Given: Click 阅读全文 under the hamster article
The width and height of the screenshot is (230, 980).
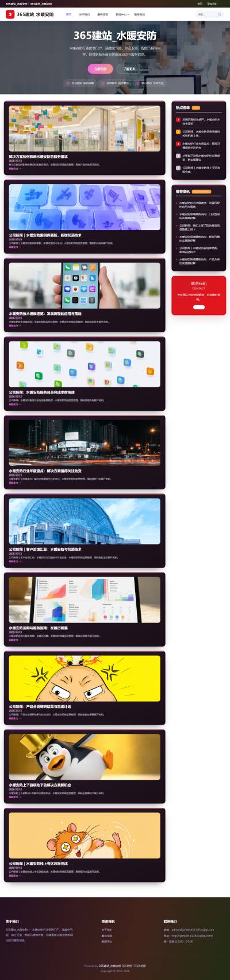Looking at the screenshot, I should click(x=15, y=876).
